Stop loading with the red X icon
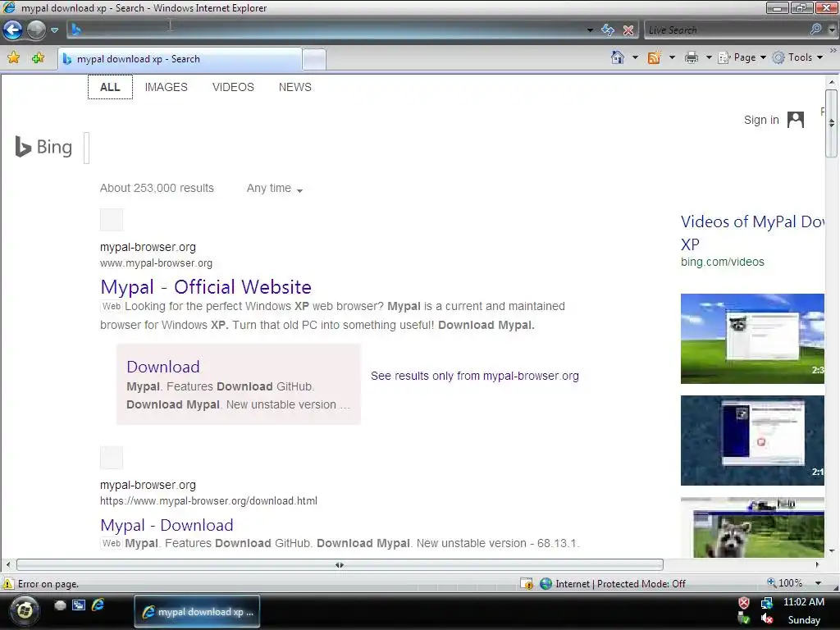The image size is (840, 630). [x=628, y=30]
